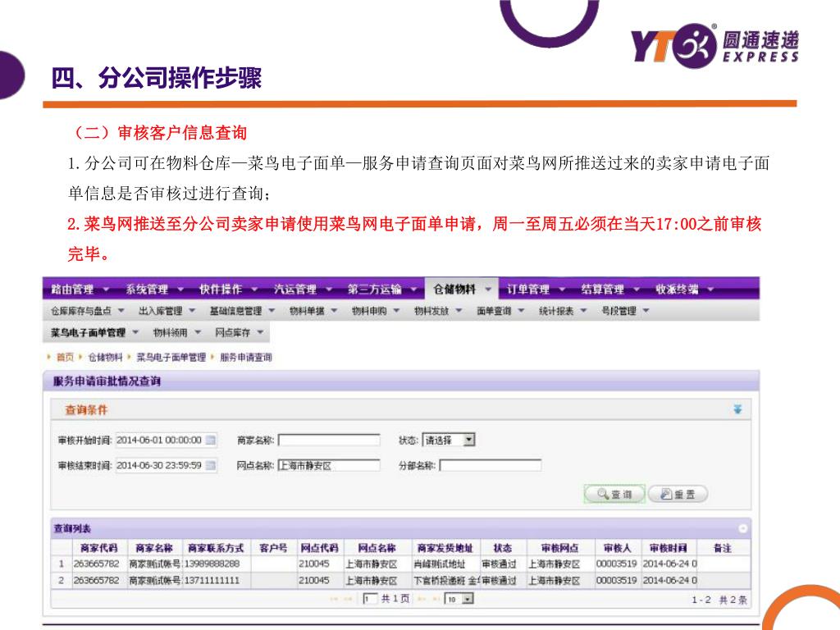Go to previous page pager icon
This screenshot has height=630, width=840.
(348, 599)
